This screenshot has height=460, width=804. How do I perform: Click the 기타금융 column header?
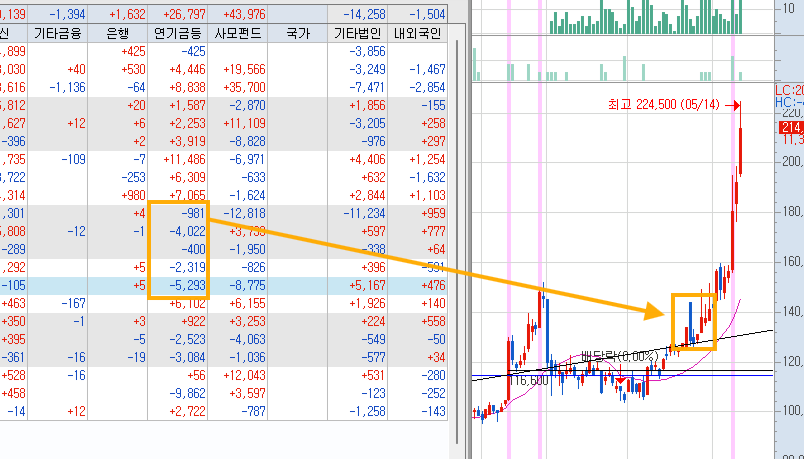pos(57,33)
